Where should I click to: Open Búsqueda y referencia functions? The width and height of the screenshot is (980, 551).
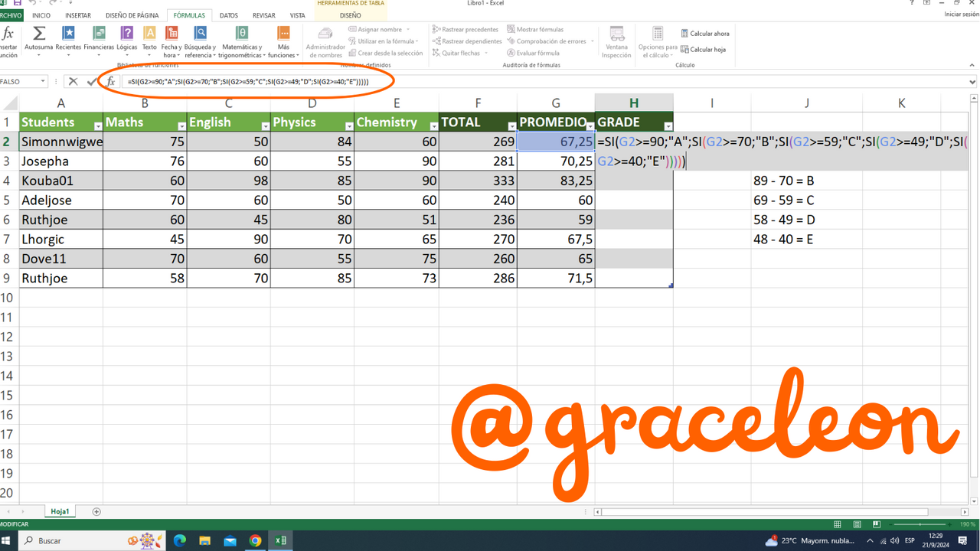point(201,41)
